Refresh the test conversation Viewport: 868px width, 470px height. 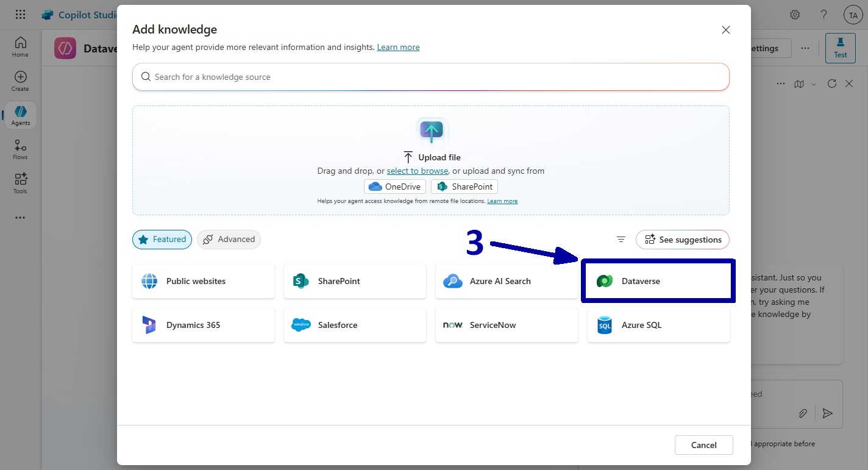click(831, 84)
